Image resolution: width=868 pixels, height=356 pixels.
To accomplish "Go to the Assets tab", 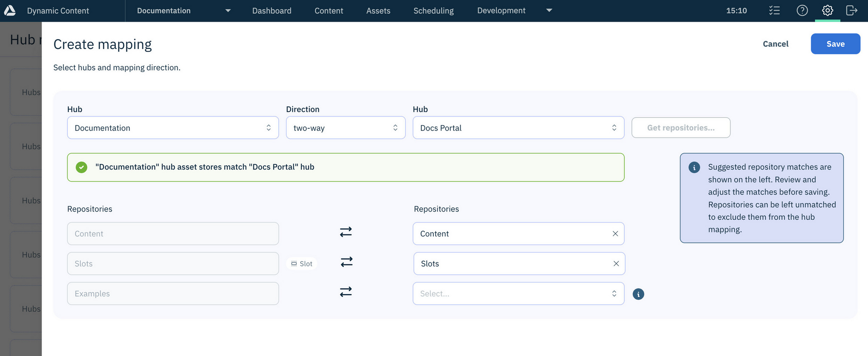I will click(x=378, y=11).
